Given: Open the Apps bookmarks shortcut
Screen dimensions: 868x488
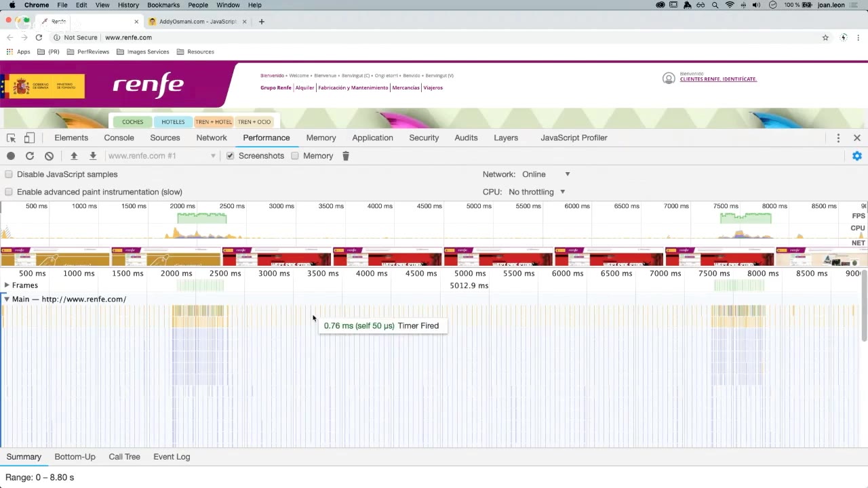Looking at the screenshot, I should (x=18, y=52).
